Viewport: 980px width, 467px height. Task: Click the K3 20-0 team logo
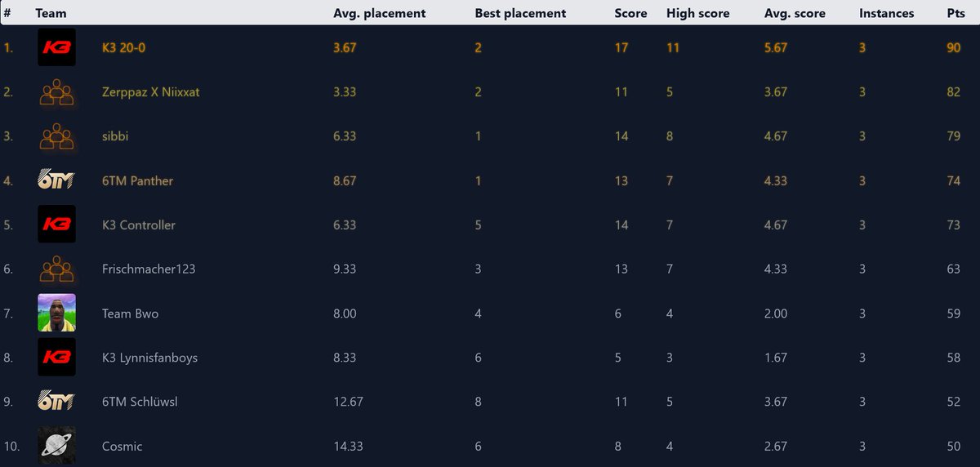(56, 47)
